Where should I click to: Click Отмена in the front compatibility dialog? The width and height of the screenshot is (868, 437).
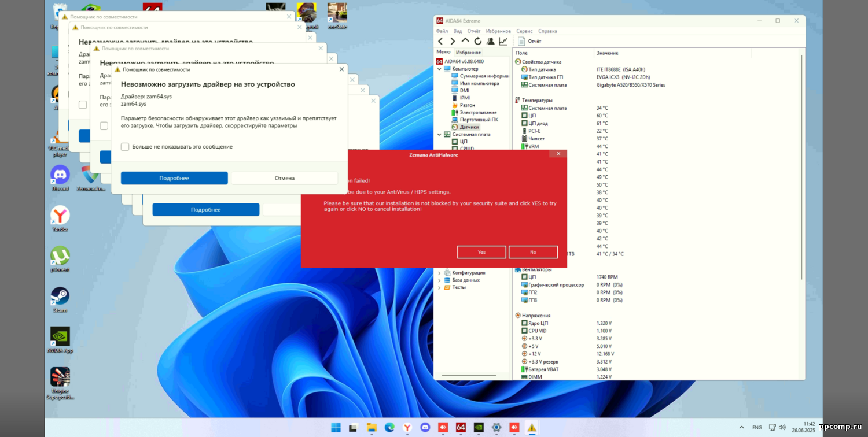(x=285, y=178)
